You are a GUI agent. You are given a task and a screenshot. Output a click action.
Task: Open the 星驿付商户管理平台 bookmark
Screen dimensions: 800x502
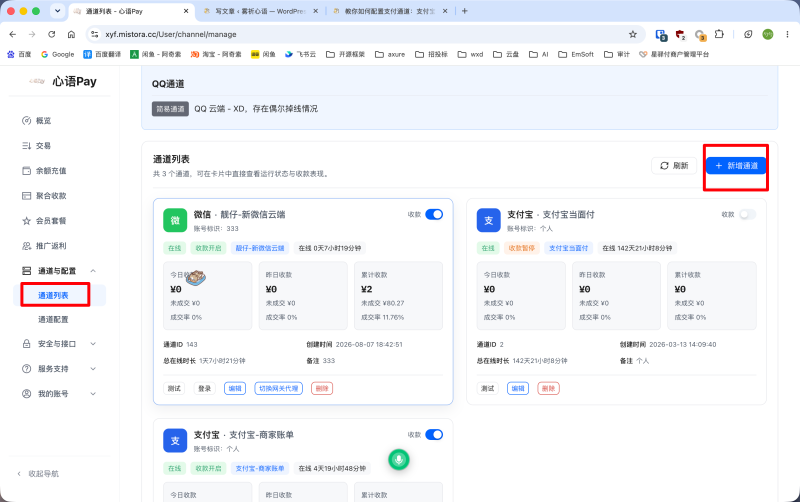[674, 54]
